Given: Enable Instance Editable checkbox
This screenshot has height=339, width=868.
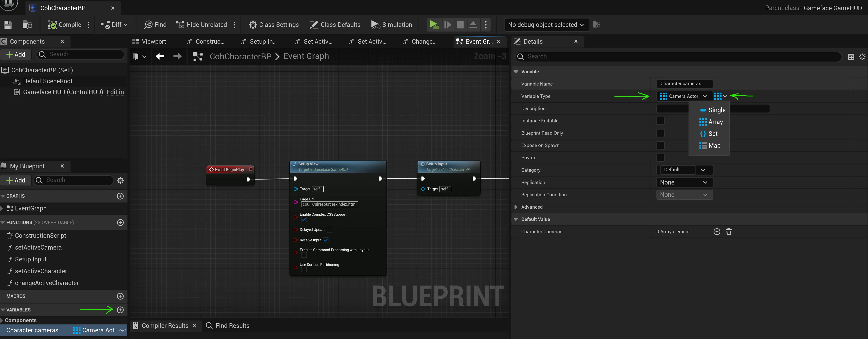Looking at the screenshot, I should 660,121.
